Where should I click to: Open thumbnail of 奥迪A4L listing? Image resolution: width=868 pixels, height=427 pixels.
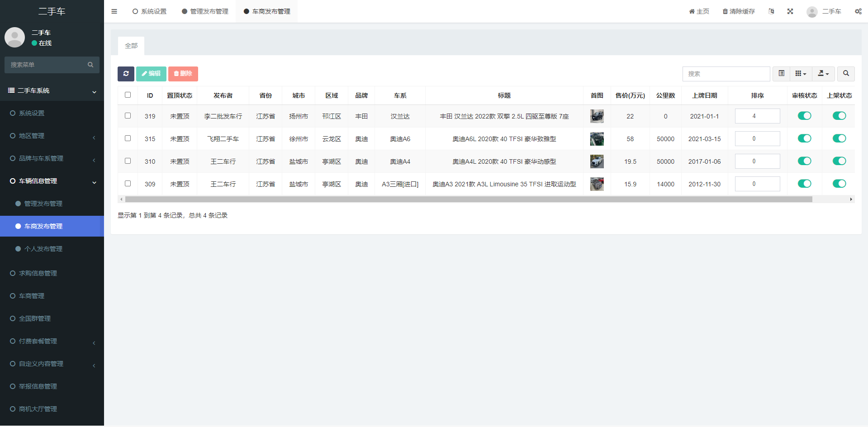[597, 161]
